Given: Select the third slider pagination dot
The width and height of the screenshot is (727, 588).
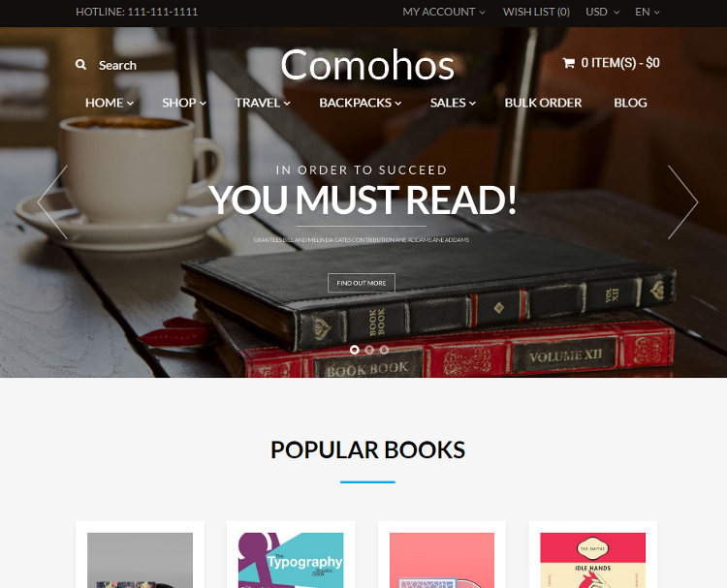Looking at the screenshot, I should (x=385, y=350).
